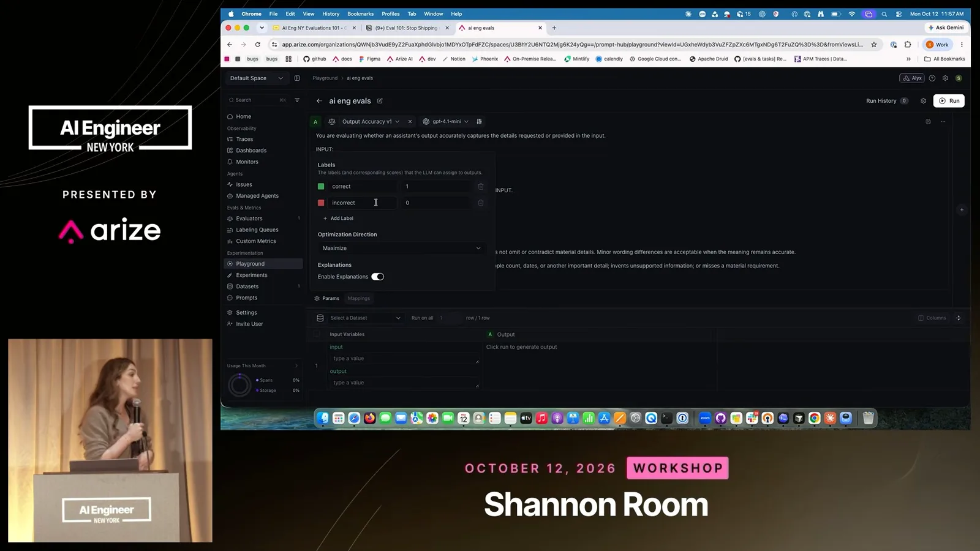Open the Evaluators page
The width and height of the screenshot is (980, 551).
click(x=249, y=219)
